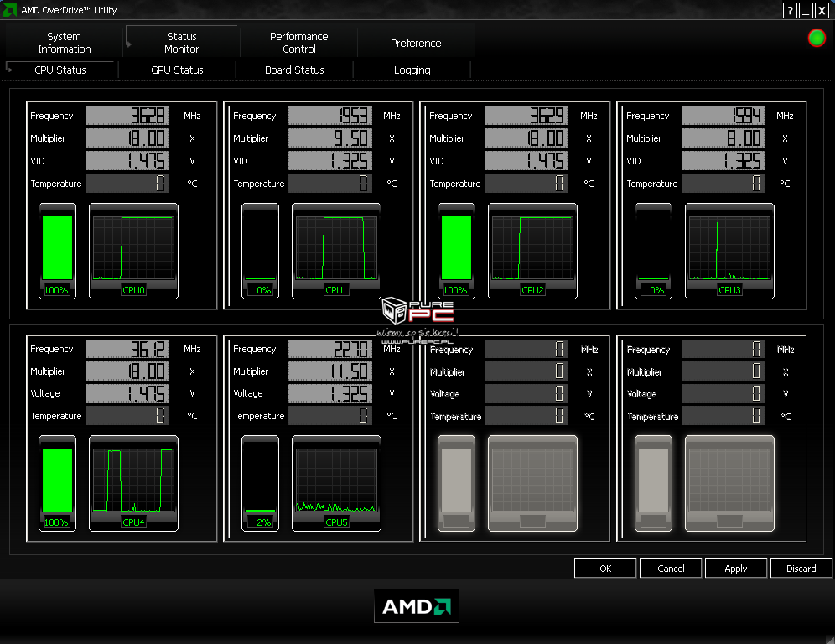This screenshot has height=644, width=835.
Task: Click the CPU1 multiplier value 9.50
Action: click(330, 138)
